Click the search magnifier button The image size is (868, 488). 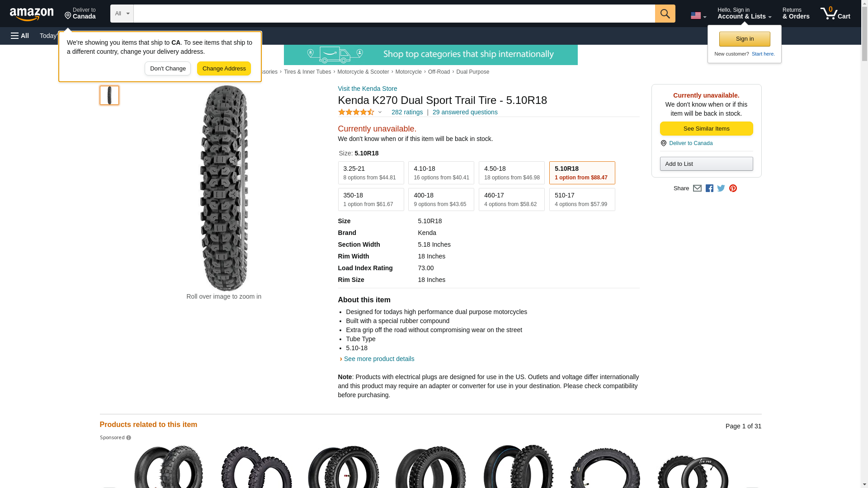[x=665, y=14]
